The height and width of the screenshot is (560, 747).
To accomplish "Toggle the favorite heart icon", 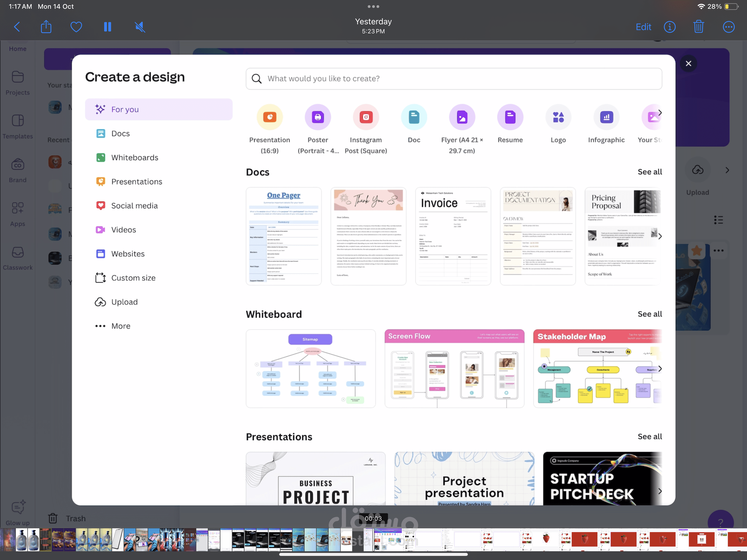I will click(76, 27).
